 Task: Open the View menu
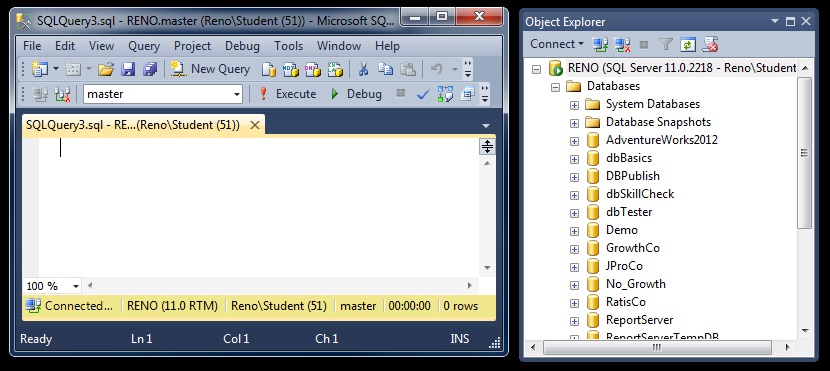pos(101,46)
